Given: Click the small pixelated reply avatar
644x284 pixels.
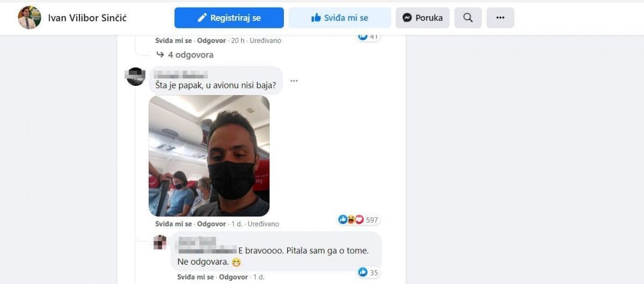Looking at the screenshot, I should coord(160,242).
